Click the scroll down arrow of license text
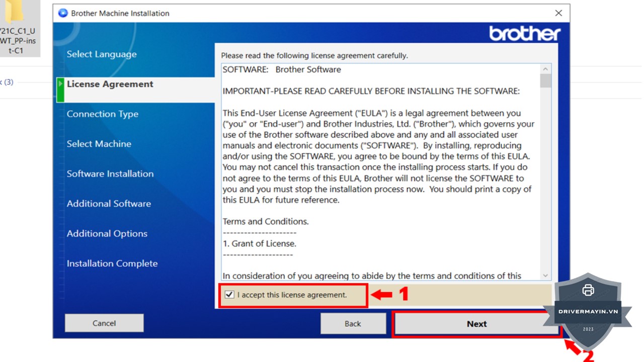Image resolution: width=644 pixels, height=362 pixels. pos(545,276)
